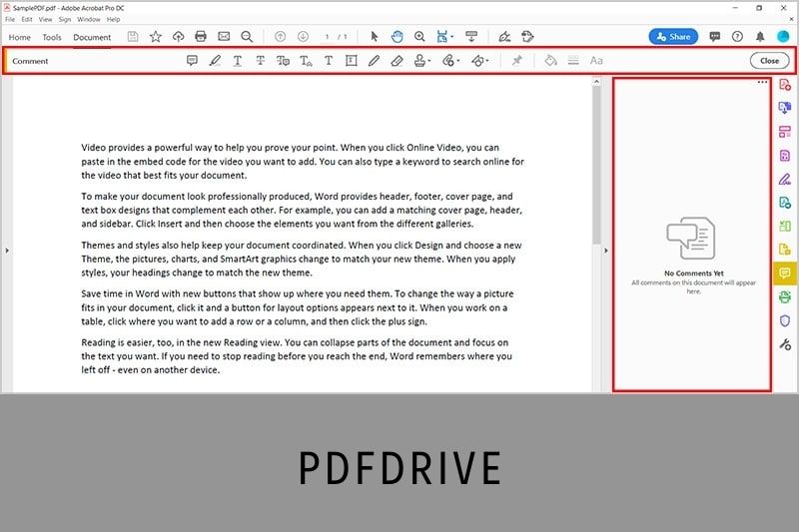Expand the left navigation pane arrow

coord(7,251)
